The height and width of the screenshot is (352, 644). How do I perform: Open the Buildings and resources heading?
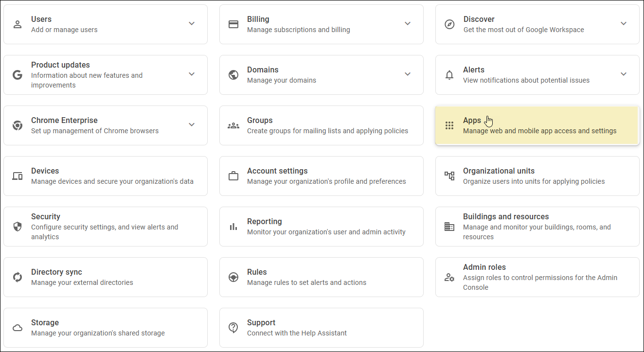506,216
